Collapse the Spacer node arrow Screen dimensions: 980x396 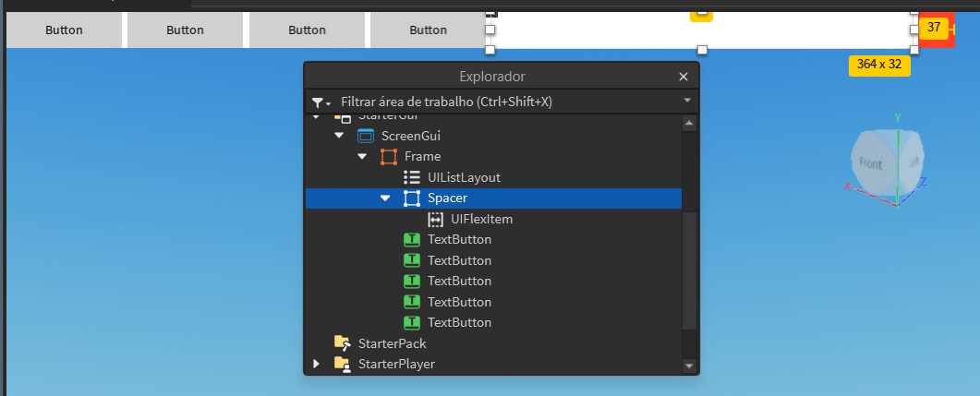[x=385, y=198]
